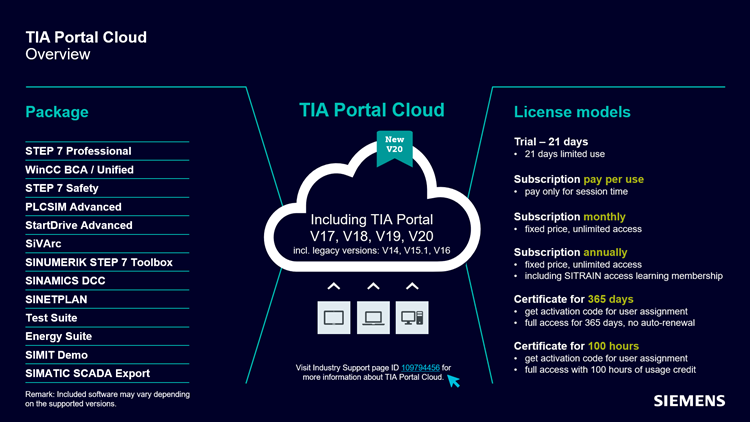This screenshot has height=422, width=750.
Task: Click the laptop device icon
Action: coord(373,317)
